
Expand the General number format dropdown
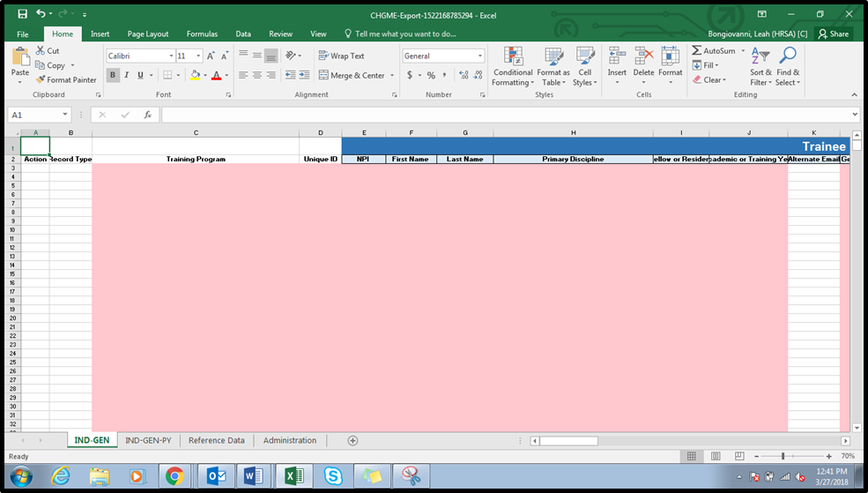click(480, 56)
